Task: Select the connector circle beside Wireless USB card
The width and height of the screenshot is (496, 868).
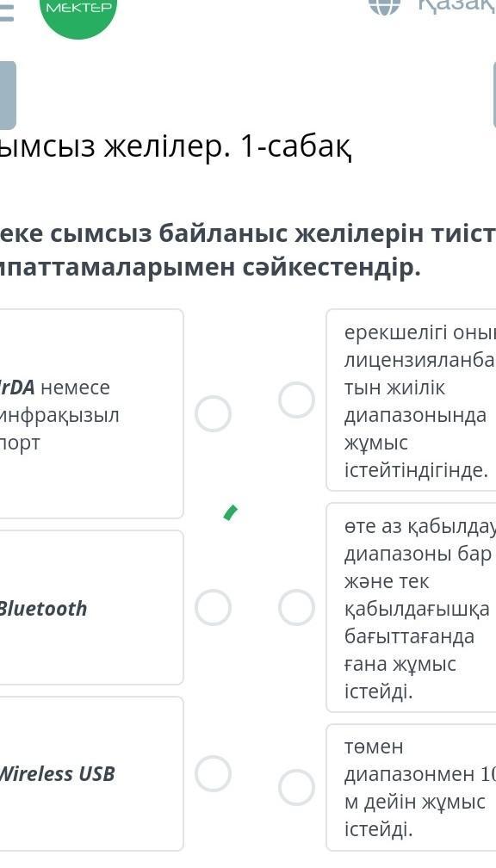Action: [213, 773]
